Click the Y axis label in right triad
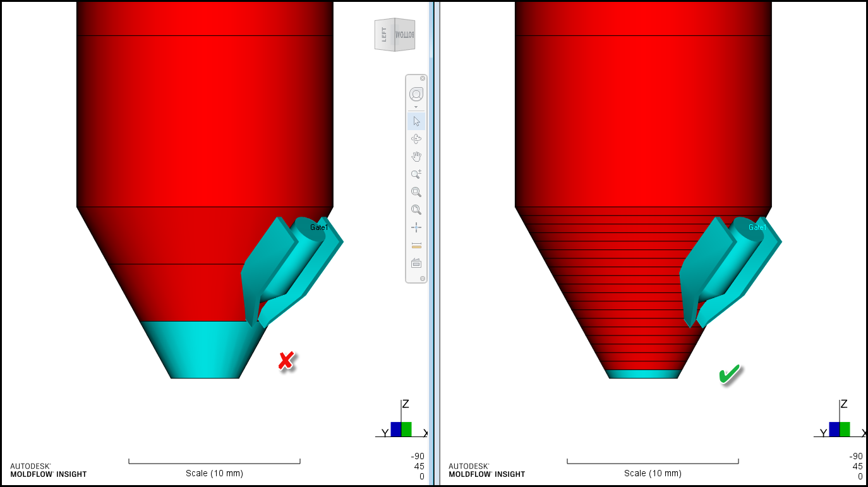This screenshot has width=868, height=487. (x=823, y=433)
